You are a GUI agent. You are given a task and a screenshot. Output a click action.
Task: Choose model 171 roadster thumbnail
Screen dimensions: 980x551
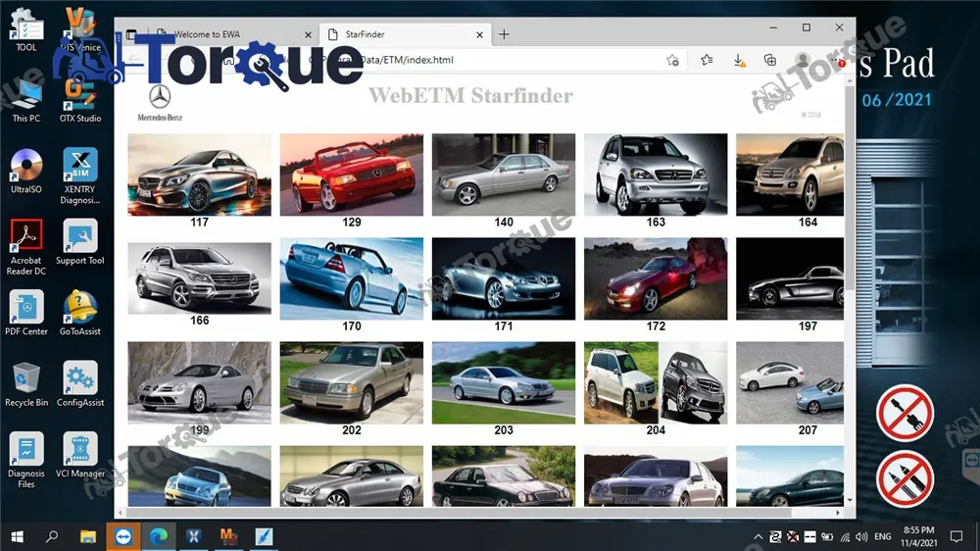pyautogui.click(x=503, y=278)
